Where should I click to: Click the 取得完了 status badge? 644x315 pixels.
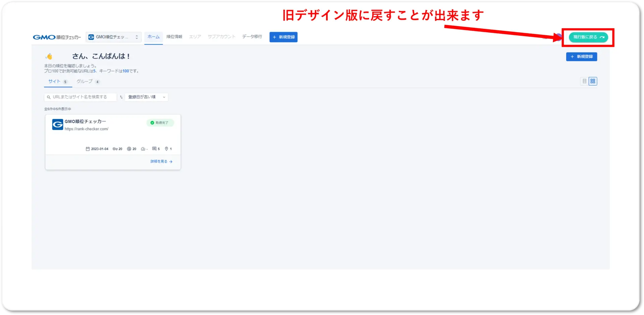pyautogui.click(x=160, y=123)
